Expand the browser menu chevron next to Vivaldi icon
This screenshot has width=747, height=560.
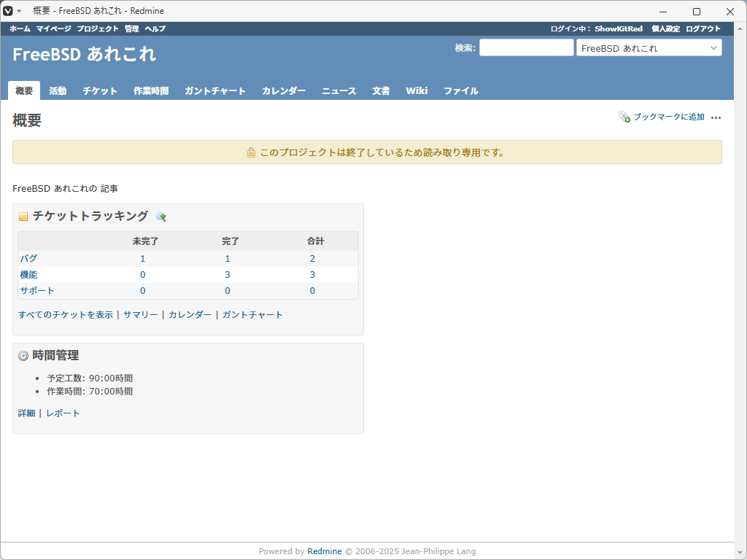[19, 11]
